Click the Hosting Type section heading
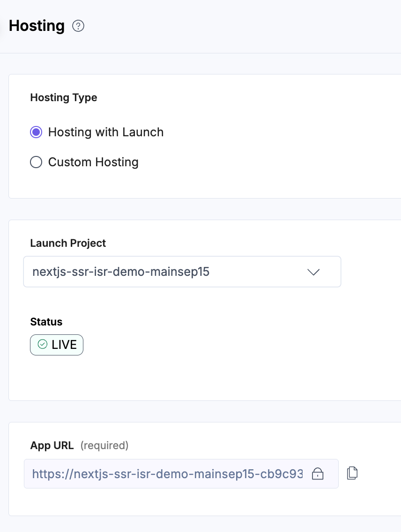Viewport: 401px width, 532px height. click(x=64, y=97)
